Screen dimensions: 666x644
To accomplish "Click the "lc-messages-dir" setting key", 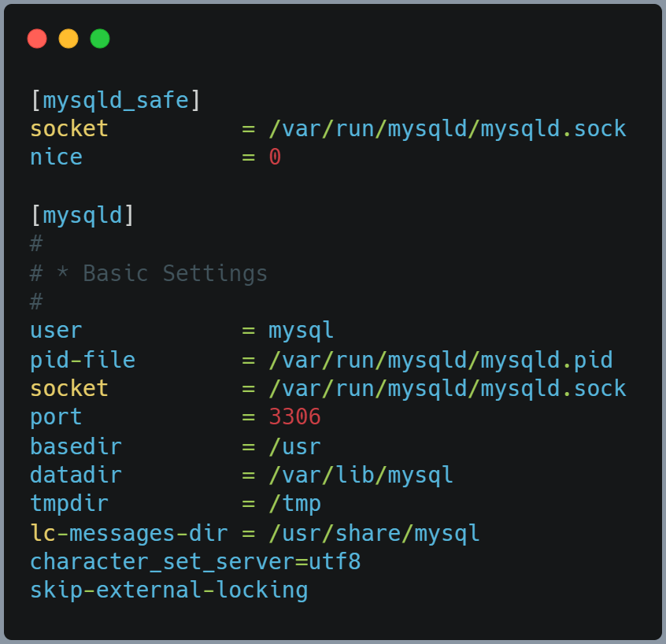I will coord(128,534).
